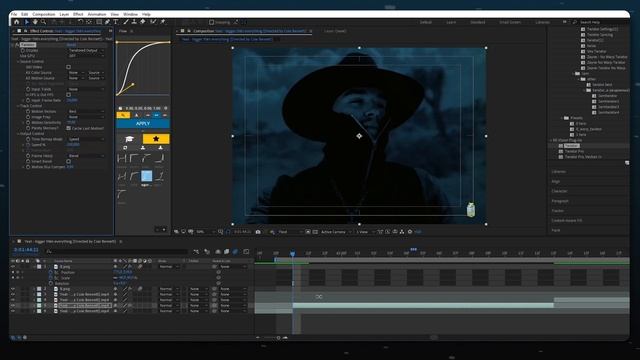Click the graduation cap icon in Flow panel
This screenshot has width=640, height=360.
[129, 139]
